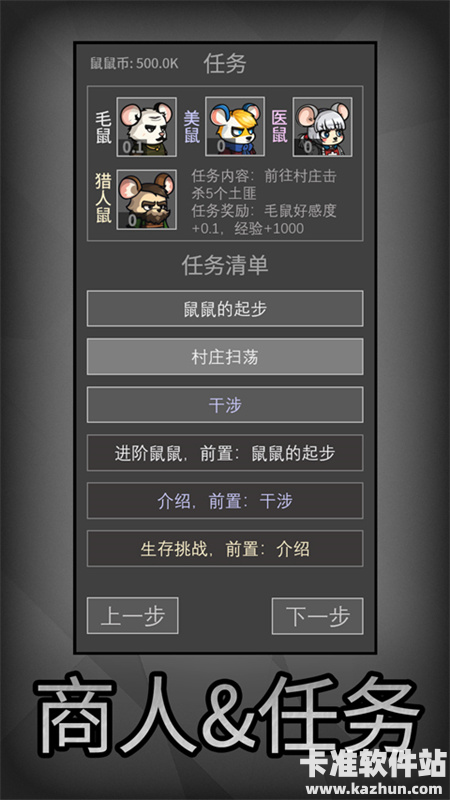Open the 干涉 quest

tap(225, 405)
